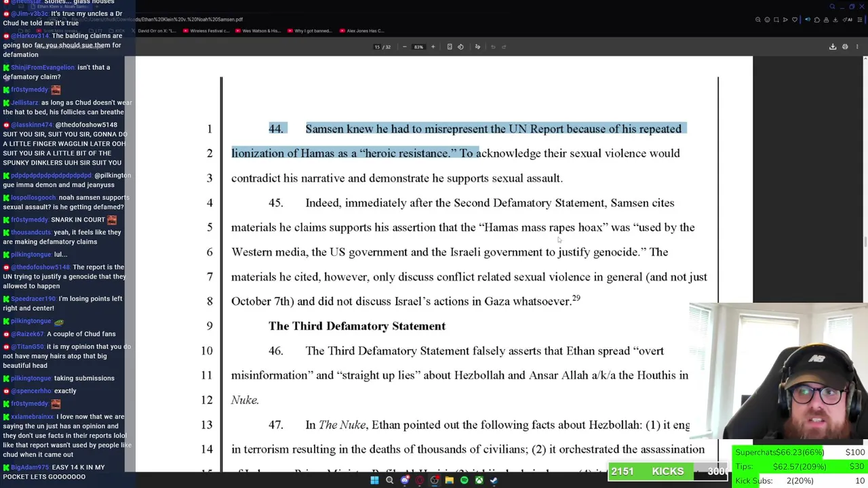Click chat username @TitanG50

[28, 346]
